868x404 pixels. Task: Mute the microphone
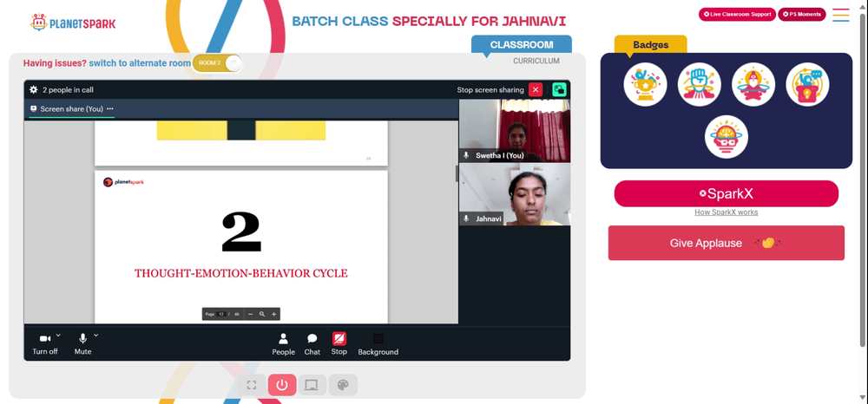coord(83,344)
